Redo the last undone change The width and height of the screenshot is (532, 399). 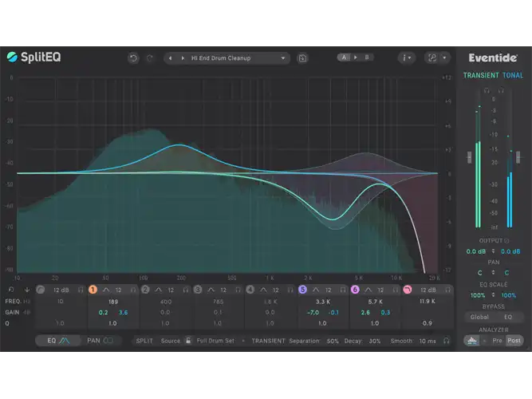(x=150, y=58)
